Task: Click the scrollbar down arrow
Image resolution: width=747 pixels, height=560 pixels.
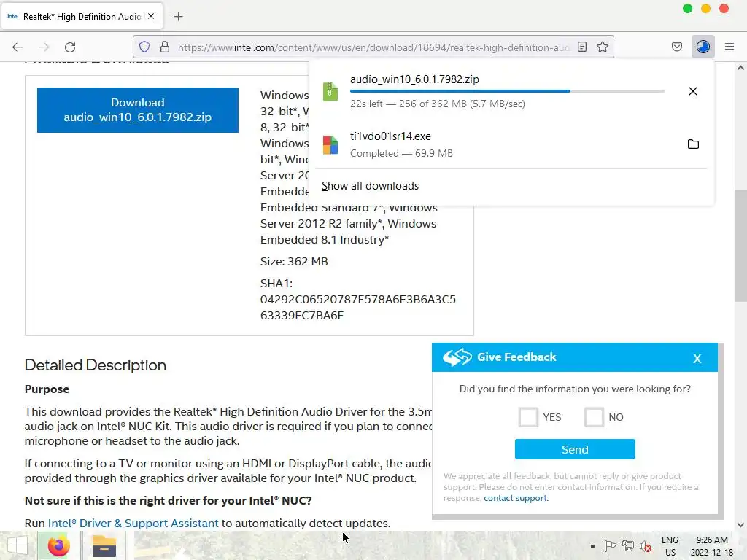Action: coord(740,525)
